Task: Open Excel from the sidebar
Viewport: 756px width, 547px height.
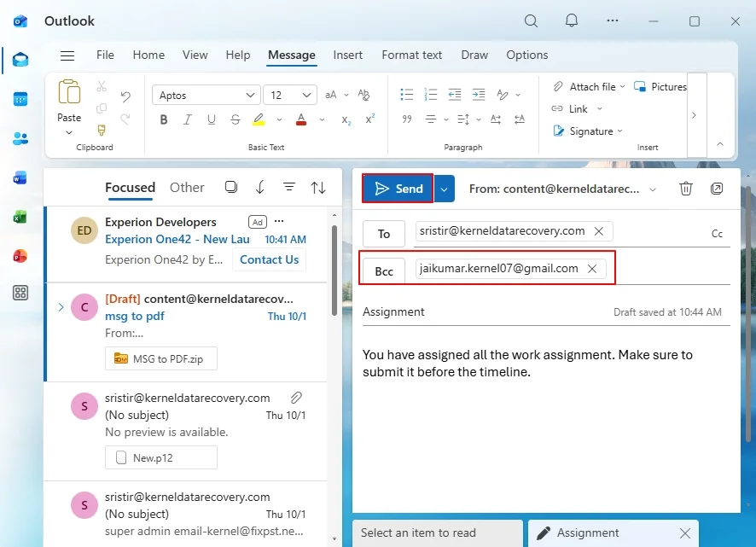Action: tap(20, 217)
